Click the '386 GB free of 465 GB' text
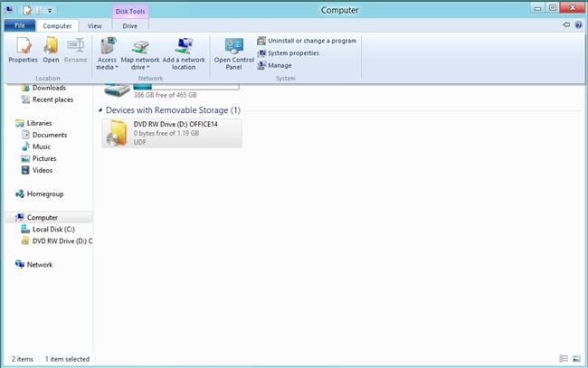Screen dimensions: 588x368 pyautogui.click(x=165, y=95)
